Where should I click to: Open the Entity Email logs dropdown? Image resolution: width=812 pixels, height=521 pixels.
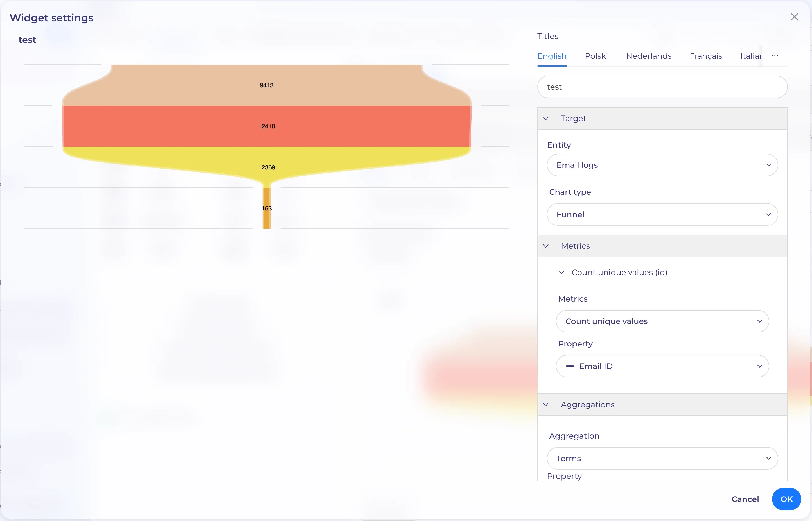point(662,165)
